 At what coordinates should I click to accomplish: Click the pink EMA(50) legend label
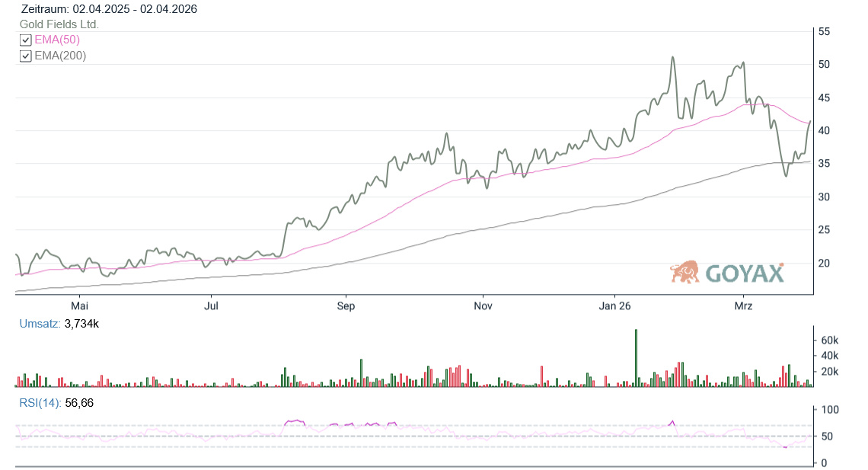point(57,40)
